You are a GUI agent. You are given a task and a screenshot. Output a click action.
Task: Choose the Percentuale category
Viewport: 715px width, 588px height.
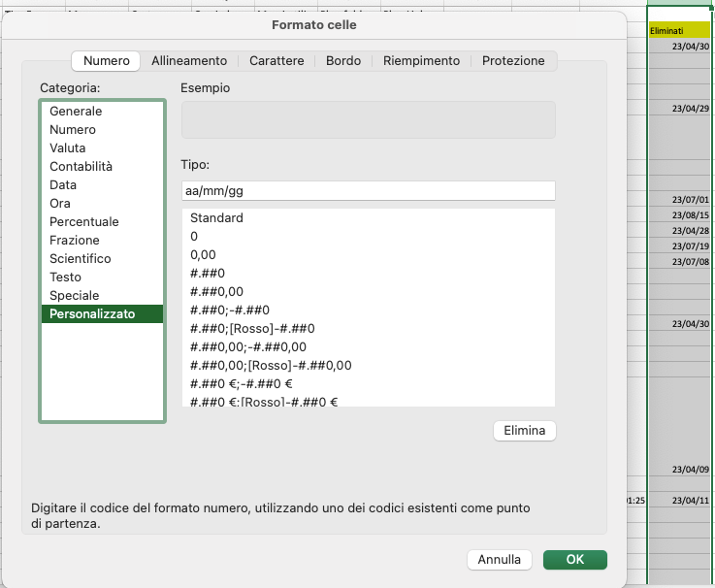pos(102,221)
